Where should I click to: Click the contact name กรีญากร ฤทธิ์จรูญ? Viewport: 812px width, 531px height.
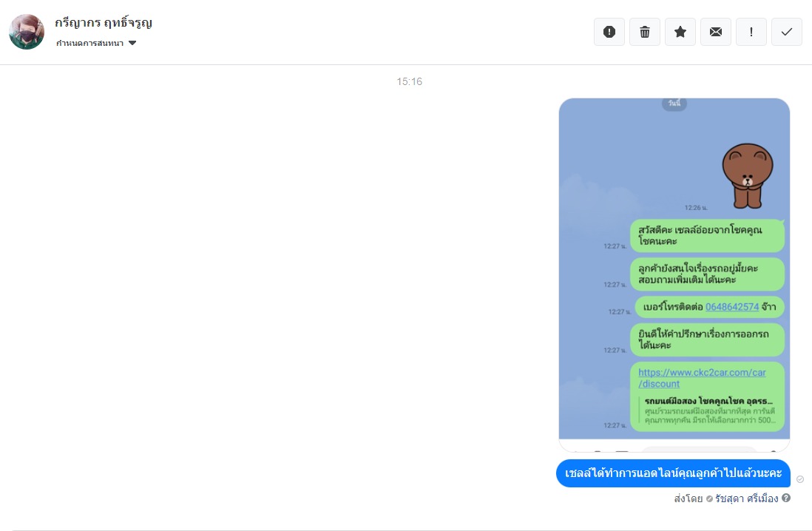(104, 23)
